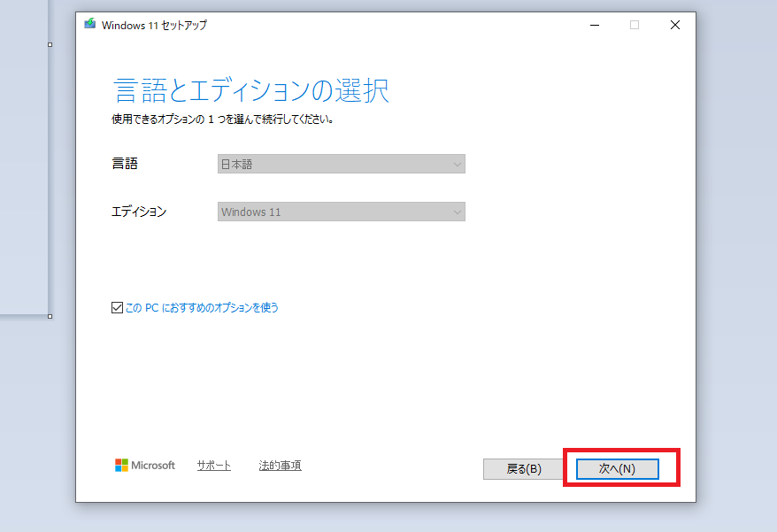This screenshot has width=777, height=532.
Task: Click the upper selection handle behind the dialog
Action: pos(50,44)
